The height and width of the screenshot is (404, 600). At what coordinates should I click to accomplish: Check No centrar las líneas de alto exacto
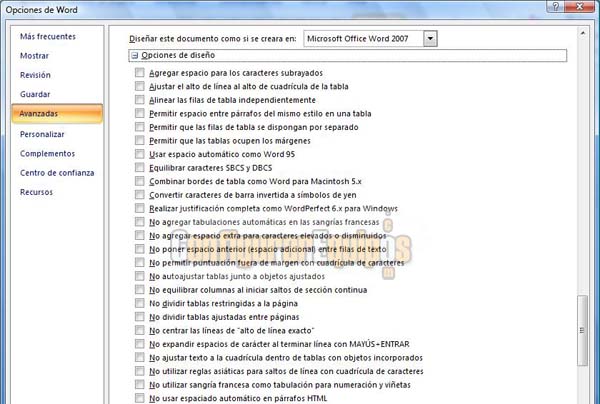140,330
